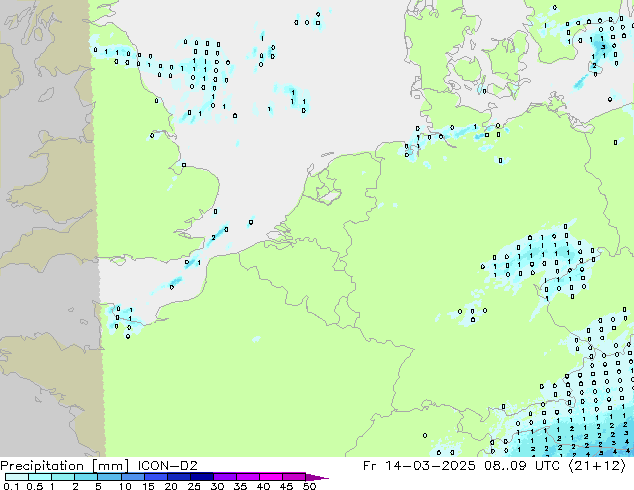Click the '0.5' legend scale label
Screen dimensions: 634x490
click(x=35, y=486)
